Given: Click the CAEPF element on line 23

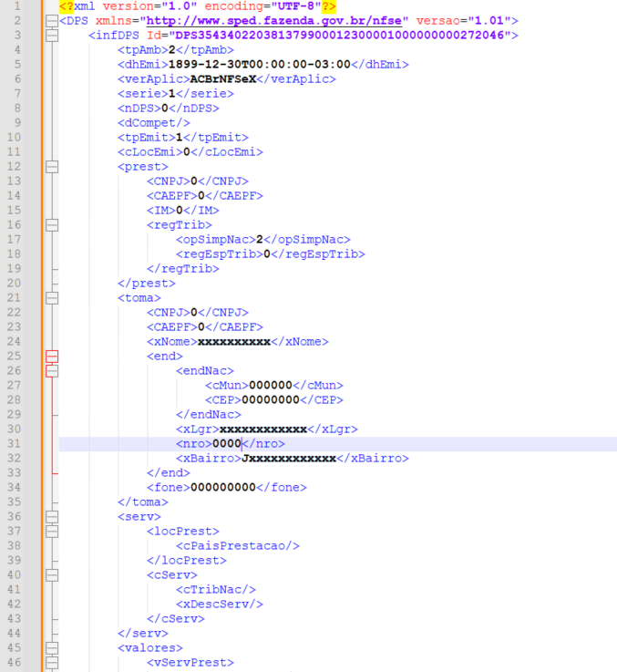Looking at the screenshot, I should tap(205, 327).
